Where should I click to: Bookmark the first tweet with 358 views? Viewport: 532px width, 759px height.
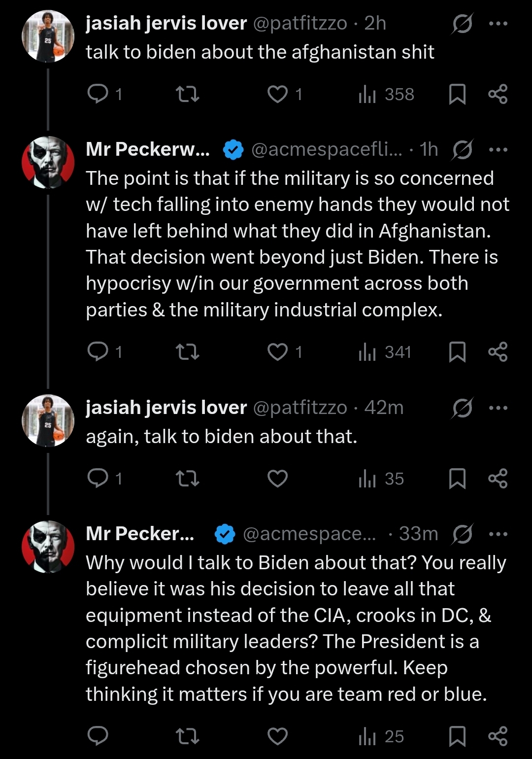[457, 94]
